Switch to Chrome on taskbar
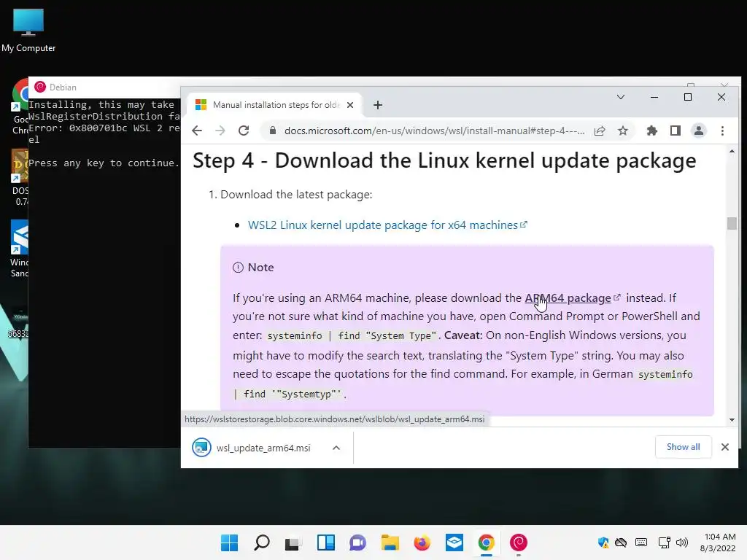This screenshot has width=747, height=560. pyautogui.click(x=486, y=542)
